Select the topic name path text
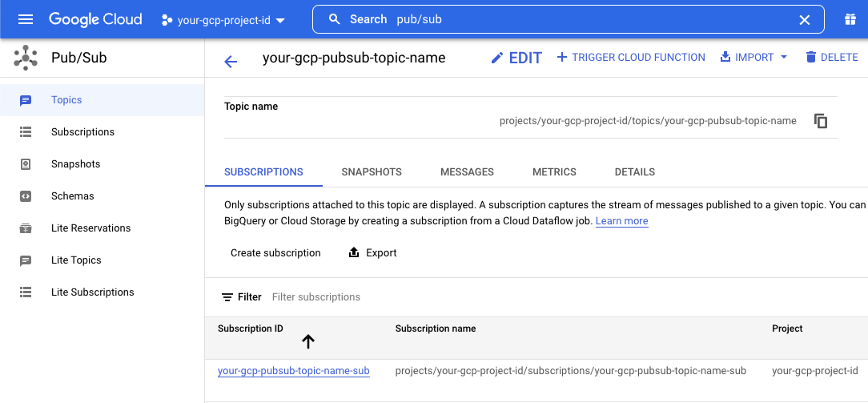The image size is (868, 403). tap(648, 121)
